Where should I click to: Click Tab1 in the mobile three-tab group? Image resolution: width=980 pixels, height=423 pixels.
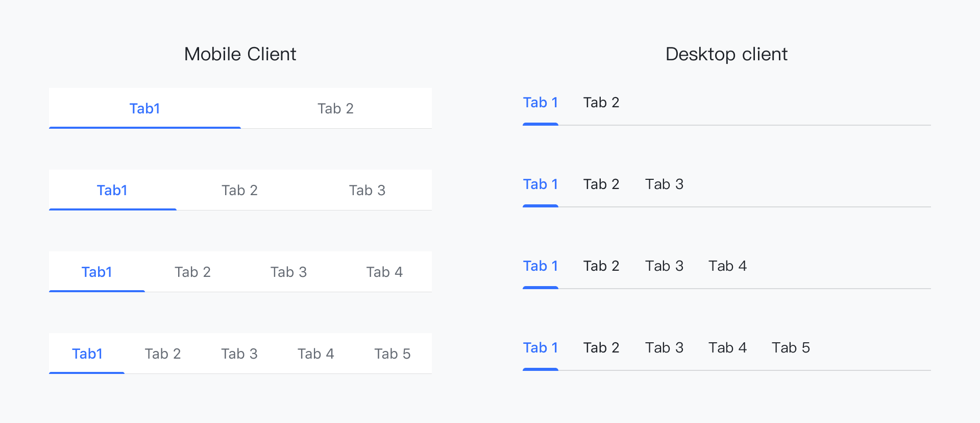point(112,190)
